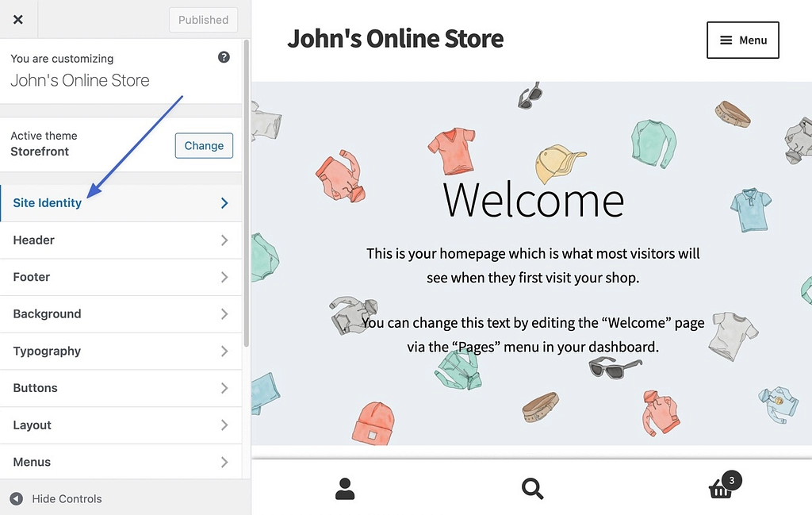Image resolution: width=812 pixels, height=515 pixels.
Task: Close the customizer with the X icon
Action: pos(18,20)
